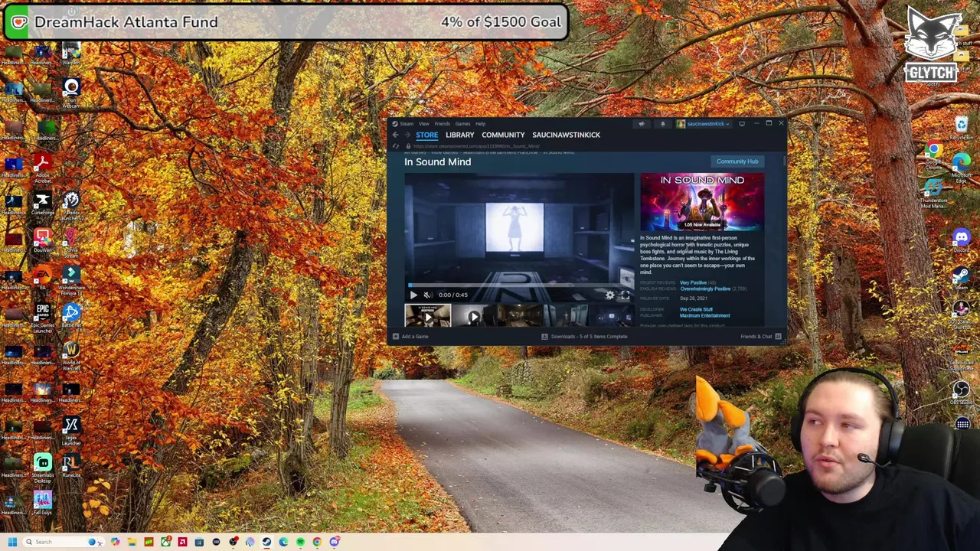Open EA app desktop icon
Image resolution: width=980 pixels, height=551 pixels.
[43, 279]
